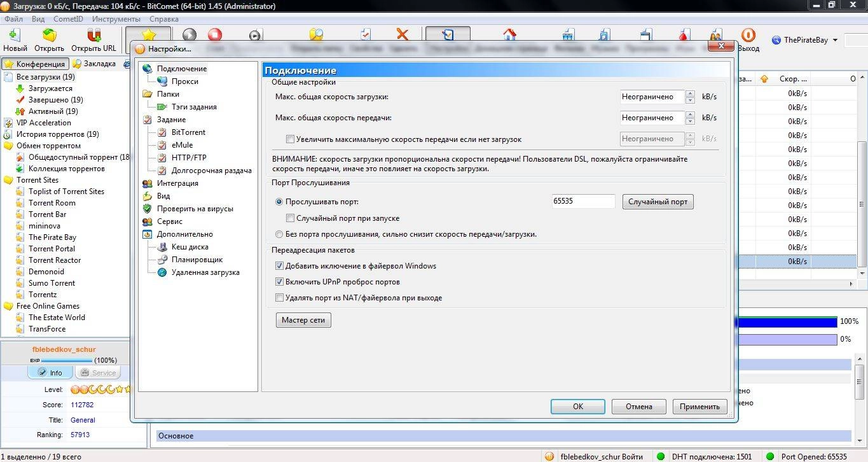This screenshot has width=868, height=462.
Task: Click the Отмена button
Action: [x=638, y=407]
